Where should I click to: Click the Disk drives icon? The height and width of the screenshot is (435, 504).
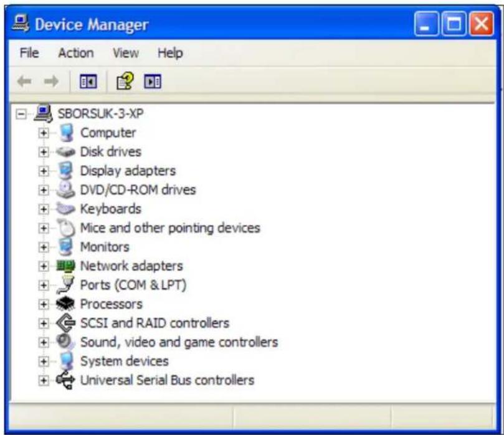[x=65, y=151]
